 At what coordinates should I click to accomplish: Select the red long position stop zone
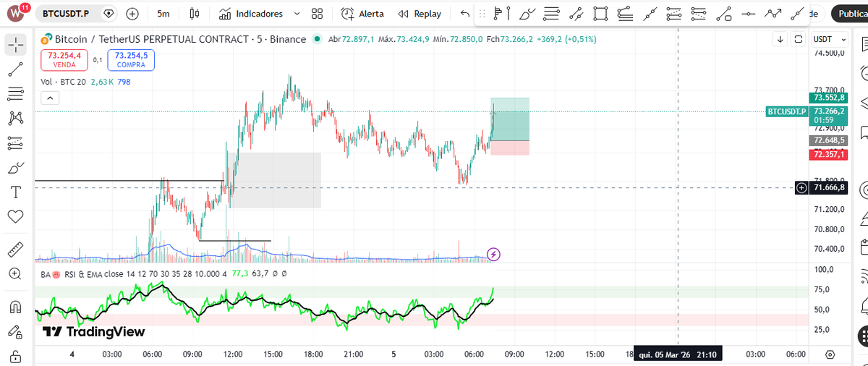510,148
